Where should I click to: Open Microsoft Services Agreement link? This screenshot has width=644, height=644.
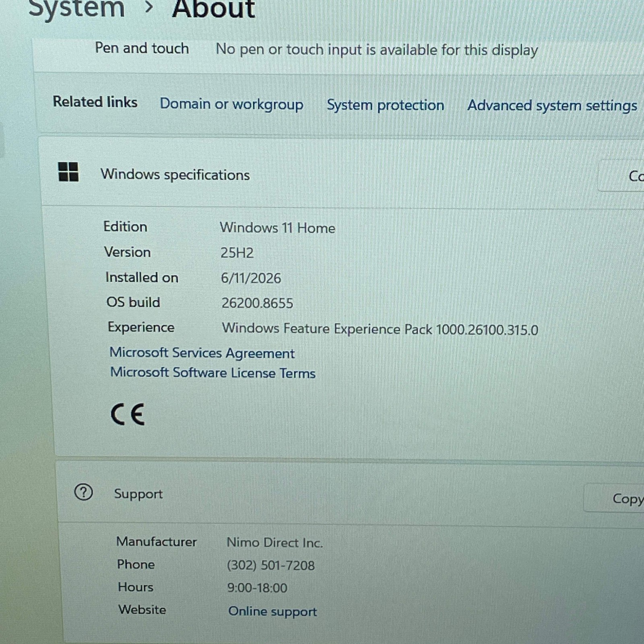point(202,353)
